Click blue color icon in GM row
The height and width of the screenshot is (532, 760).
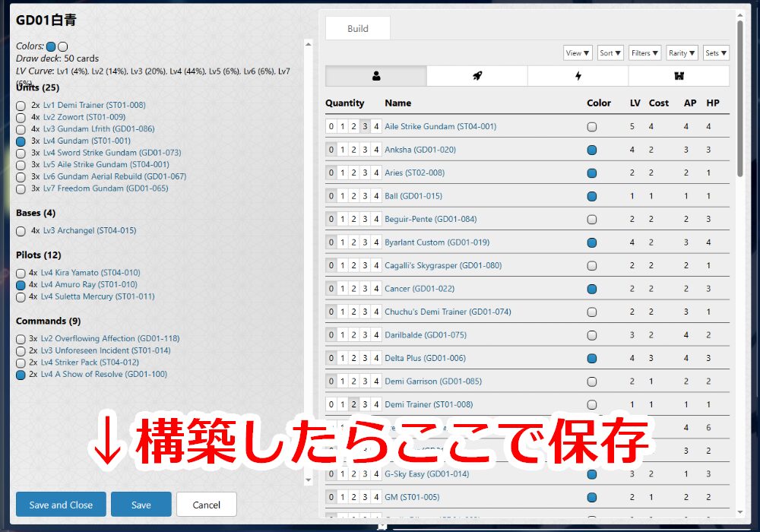(x=592, y=498)
